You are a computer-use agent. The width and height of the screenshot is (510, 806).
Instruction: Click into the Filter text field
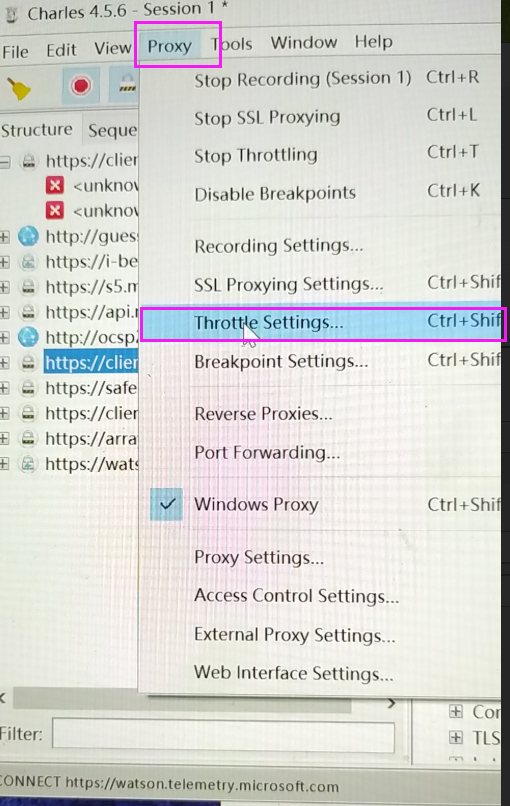(x=223, y=736)
